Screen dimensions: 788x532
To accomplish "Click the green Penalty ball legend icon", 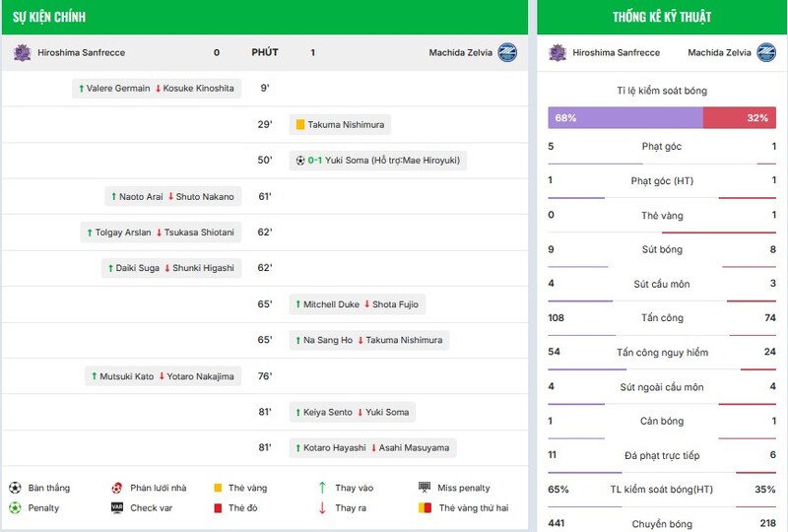I will tap(15, 508).
